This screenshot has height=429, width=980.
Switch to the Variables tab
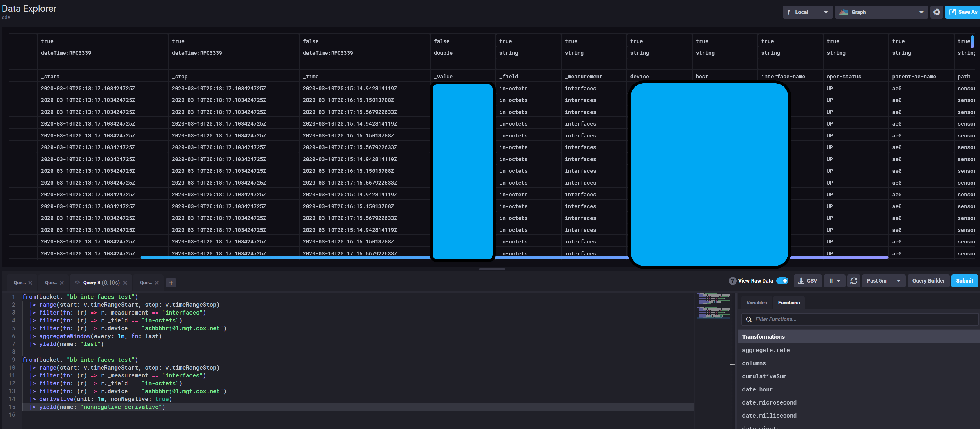tap(756, 303)
